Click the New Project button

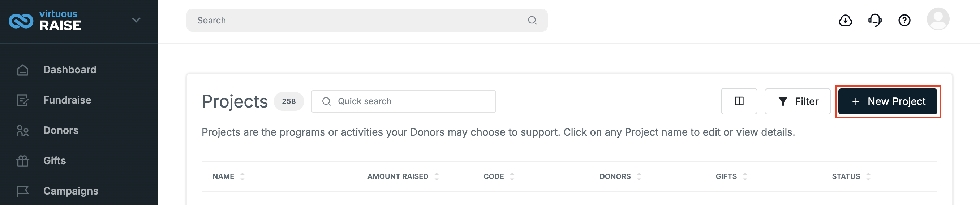887,101
